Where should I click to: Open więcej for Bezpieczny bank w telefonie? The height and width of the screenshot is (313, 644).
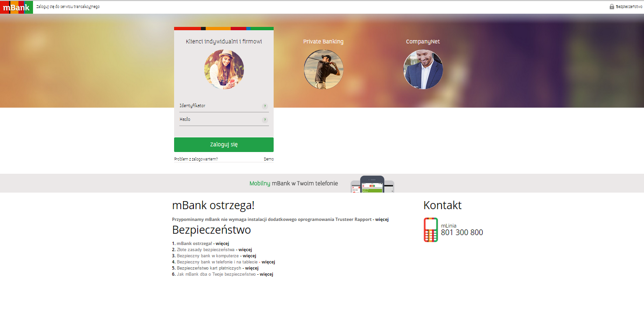click(268, 262)
